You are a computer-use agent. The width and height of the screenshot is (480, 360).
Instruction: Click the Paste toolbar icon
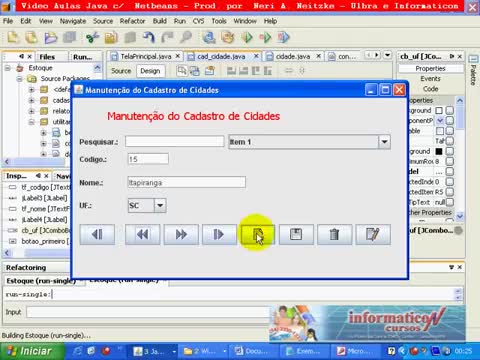(x=130, y=37)
